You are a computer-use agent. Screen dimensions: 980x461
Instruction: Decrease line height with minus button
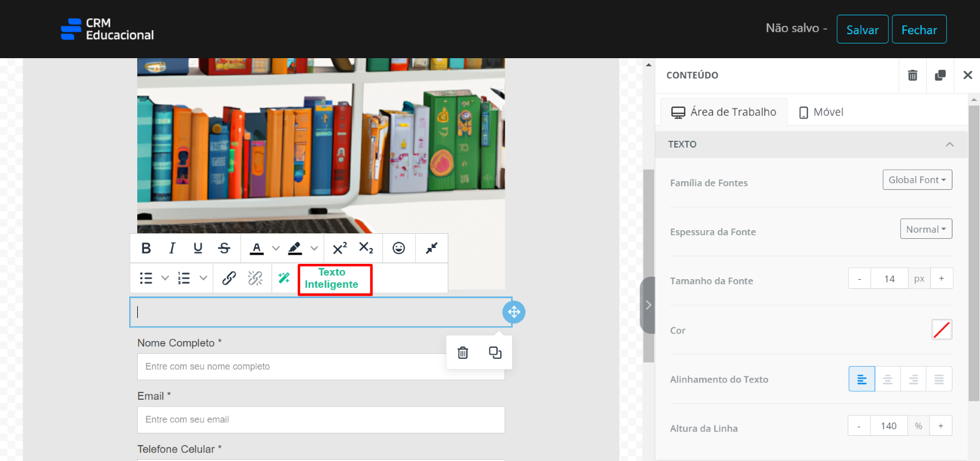point(859,425)
